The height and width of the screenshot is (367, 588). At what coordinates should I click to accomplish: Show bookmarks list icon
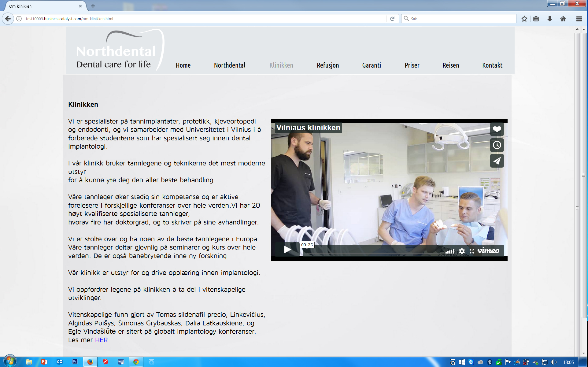pyautogui.click(x=536, y=19)
